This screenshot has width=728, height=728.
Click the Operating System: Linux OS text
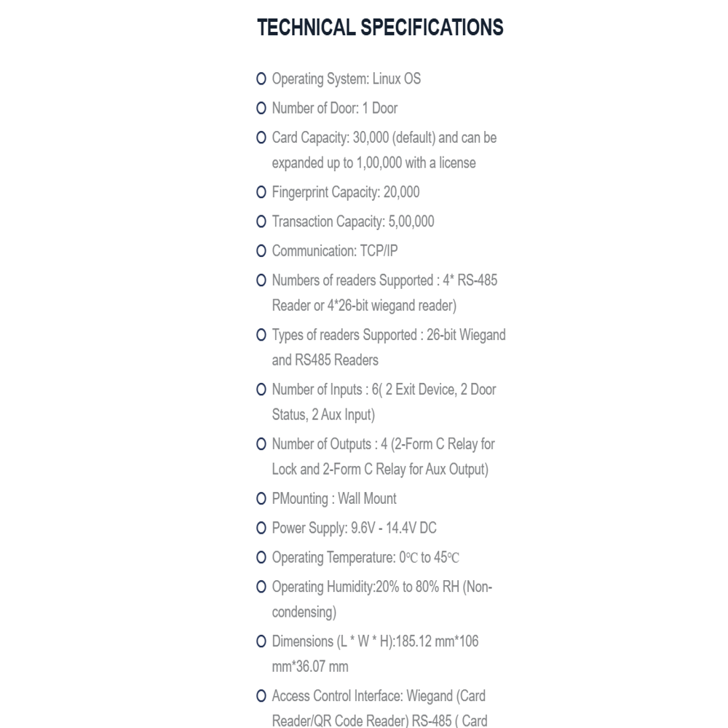click(347, 79)
